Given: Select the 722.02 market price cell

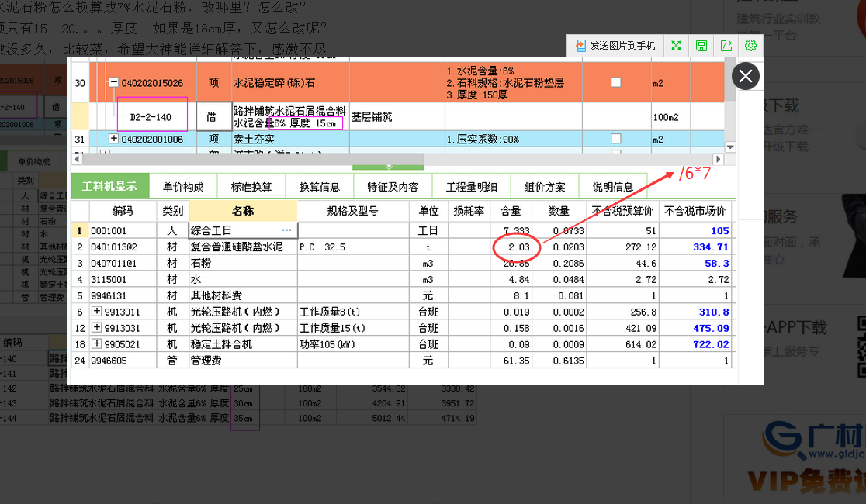Looking at the screenshot, I should coord(695,344).
